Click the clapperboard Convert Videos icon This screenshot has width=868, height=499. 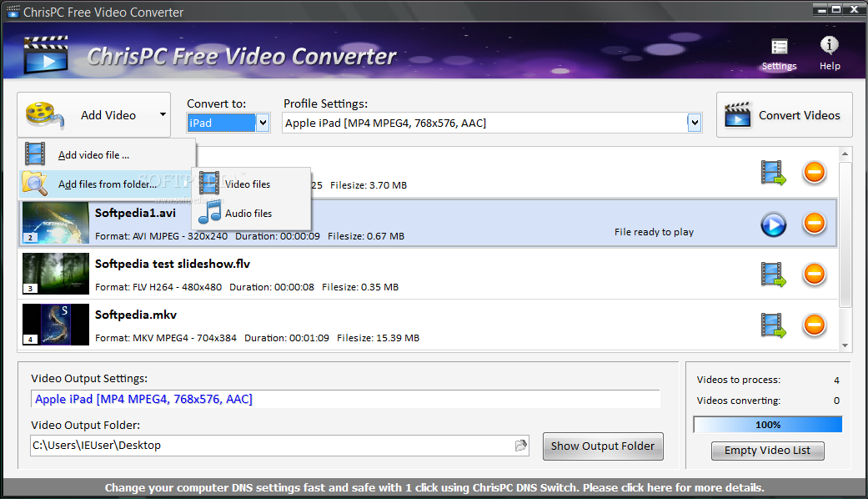click(738, 114)
